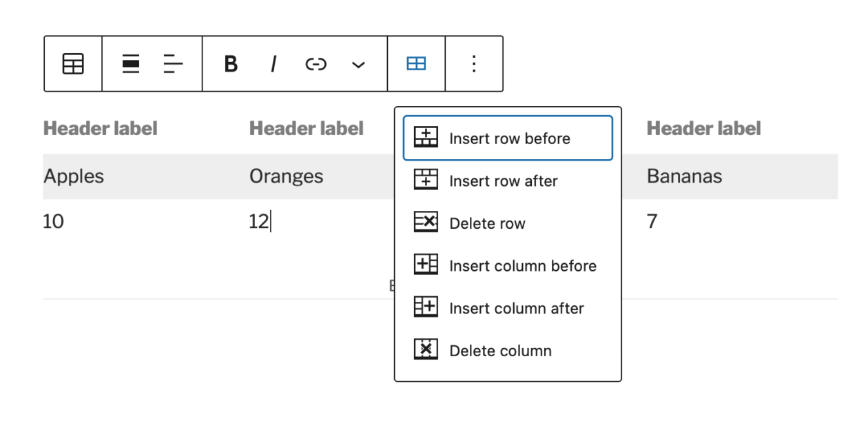
Task: Select Delete row from the menu
Action: tap(487, 224)
